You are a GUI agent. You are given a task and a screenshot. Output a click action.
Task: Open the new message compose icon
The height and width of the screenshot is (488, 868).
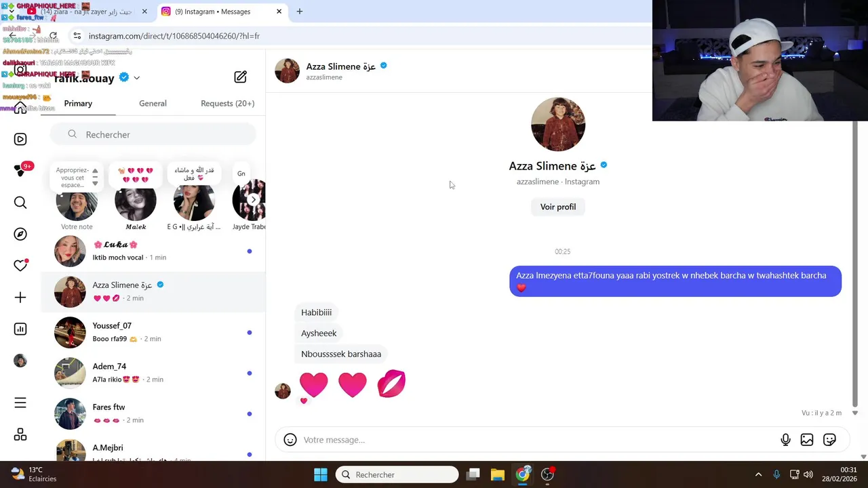click(240, 77)
